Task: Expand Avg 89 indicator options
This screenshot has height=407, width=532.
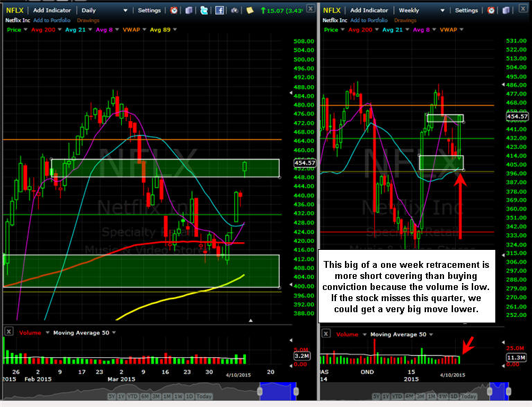Action: (175, 30)
